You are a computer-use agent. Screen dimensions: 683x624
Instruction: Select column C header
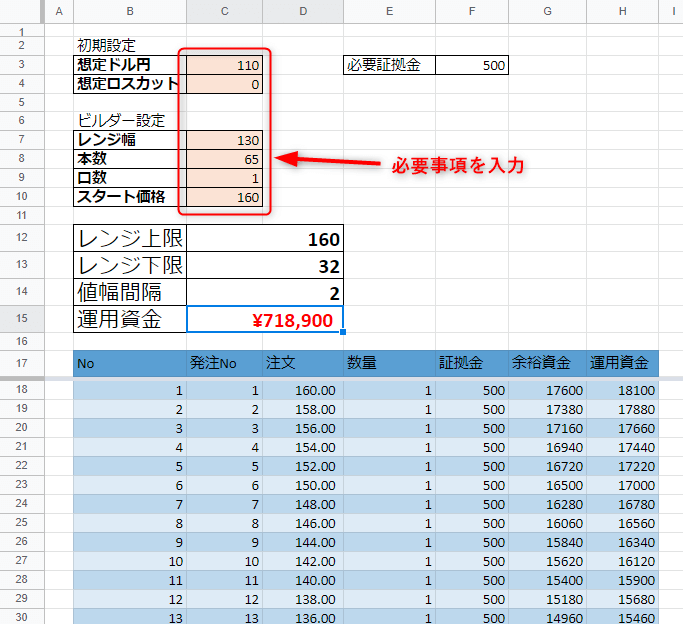point(224,11)
